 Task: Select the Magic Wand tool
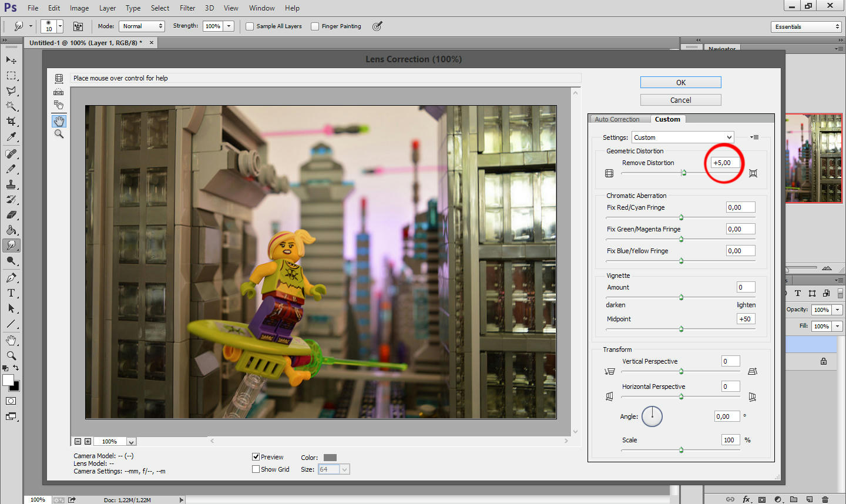pyautogui.click(x=11, y=106)
